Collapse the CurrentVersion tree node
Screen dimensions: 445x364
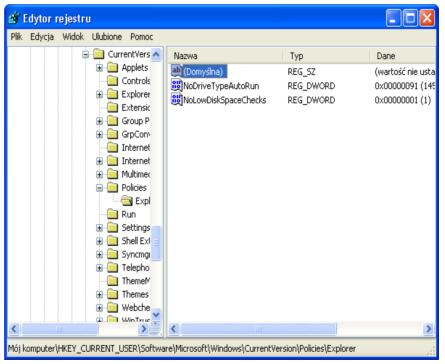point(86,54)
